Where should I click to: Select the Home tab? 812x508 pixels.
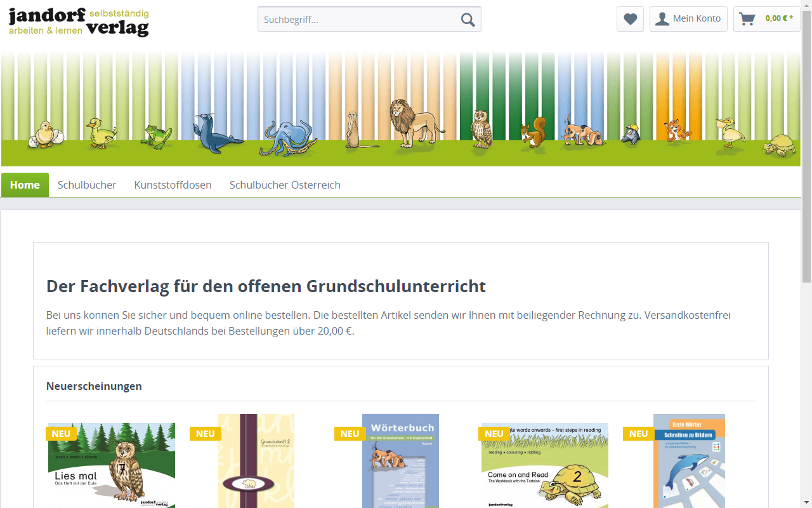click(x=25, y=185)
